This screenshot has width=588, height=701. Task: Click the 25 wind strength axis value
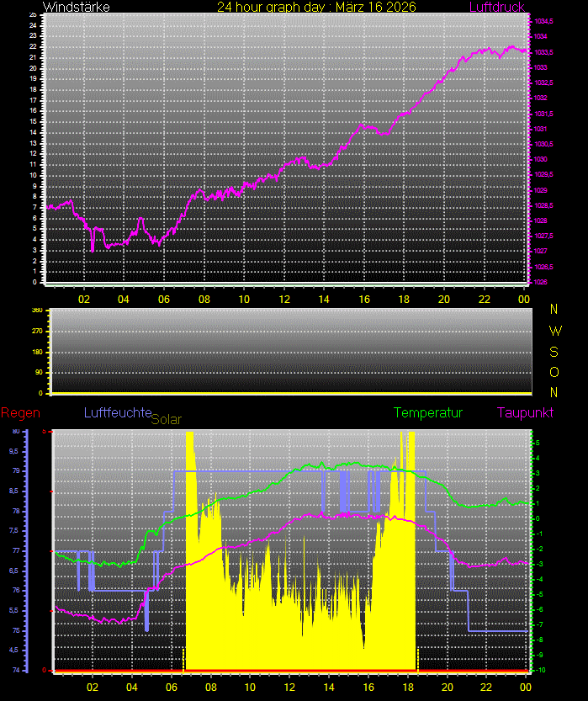tap(32, 15)
